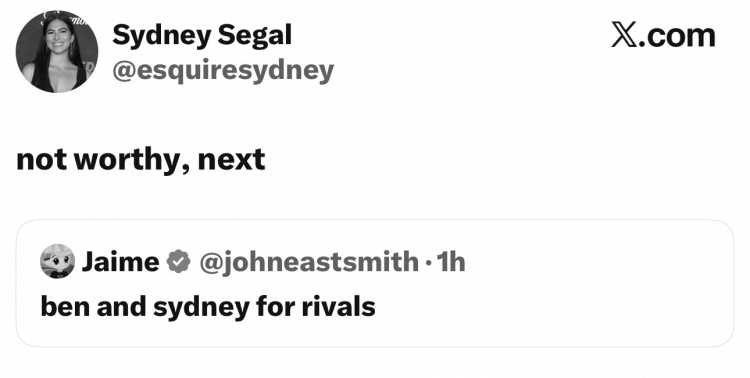
Task: Click the Jaime display name
Action: pyautogui.click(x=121, y=262)
